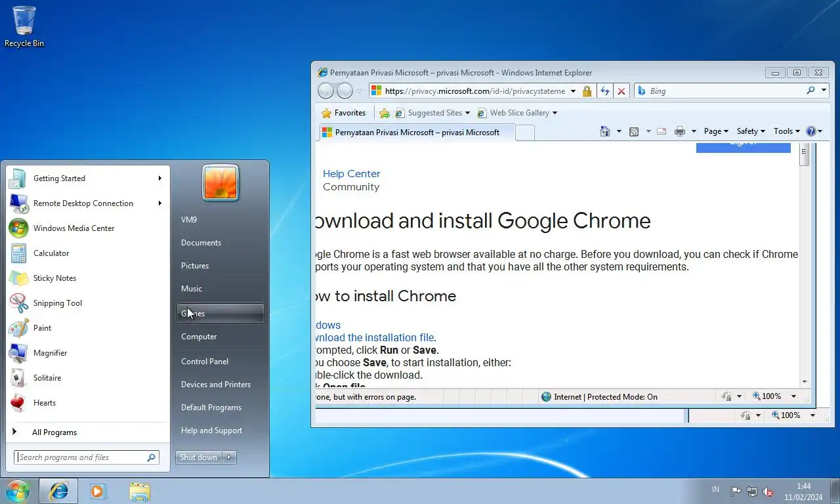Viewport: 840px width, 504px height.
Task: Expand the Print options dropdown arrow
Action: pyautogui.click(x=693, y=131)
